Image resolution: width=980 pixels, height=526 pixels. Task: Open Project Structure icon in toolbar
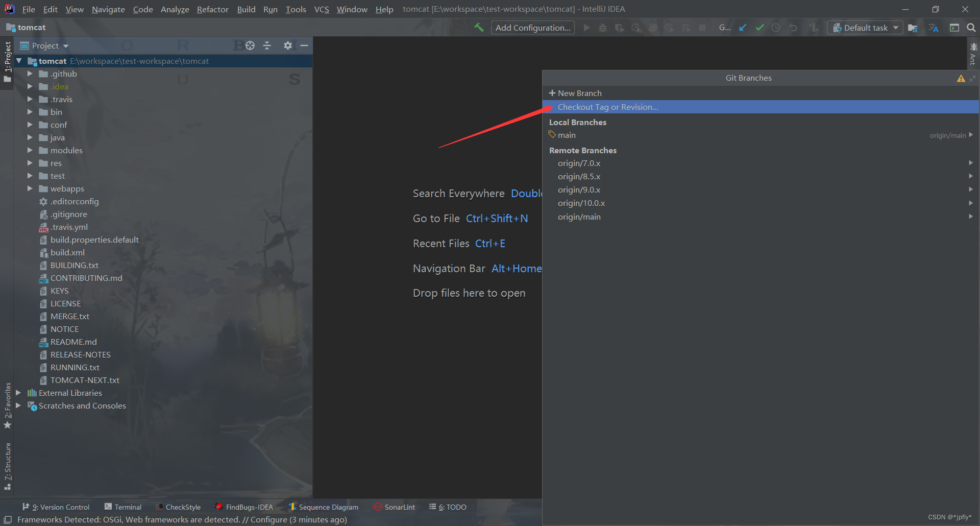(x=913, y=28)
